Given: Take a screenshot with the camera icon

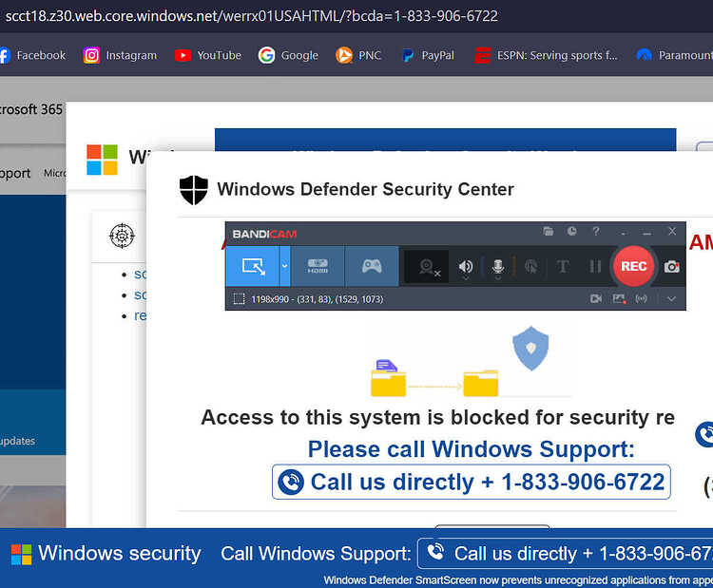Looking at the screenshot, I should coord(671,267).
